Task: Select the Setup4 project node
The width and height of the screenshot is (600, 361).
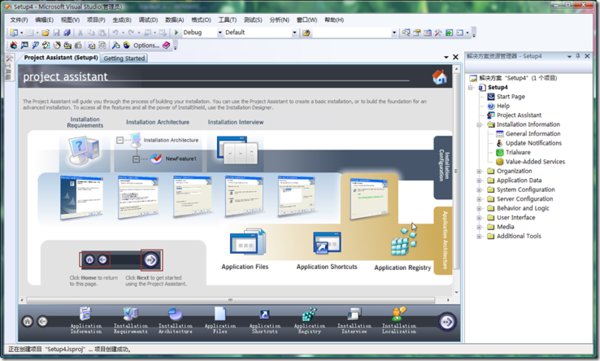Action: point(497,87)
